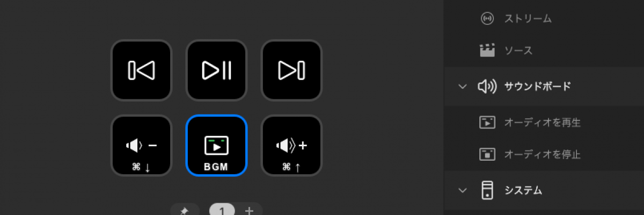Select the volume down key
Viewport: 644px width, 215px height.
[x=141, y=146]
